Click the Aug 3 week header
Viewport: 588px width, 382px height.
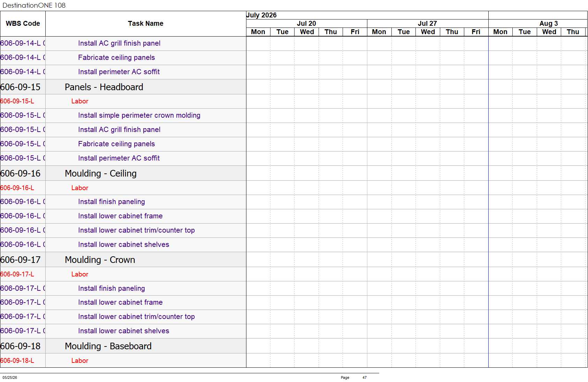pyautogui.click(x=548, y=23)
